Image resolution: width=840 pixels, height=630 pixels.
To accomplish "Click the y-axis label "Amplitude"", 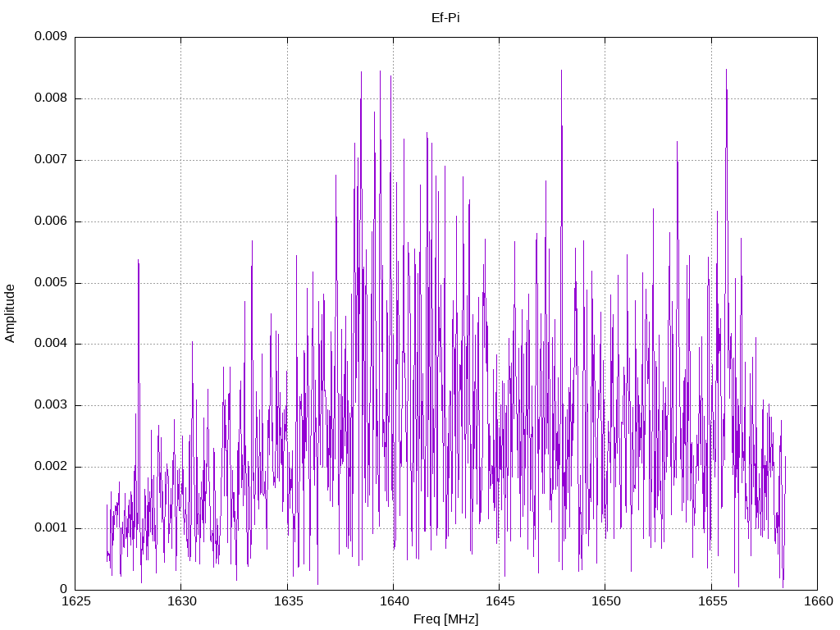I will [x=10, y=313].
